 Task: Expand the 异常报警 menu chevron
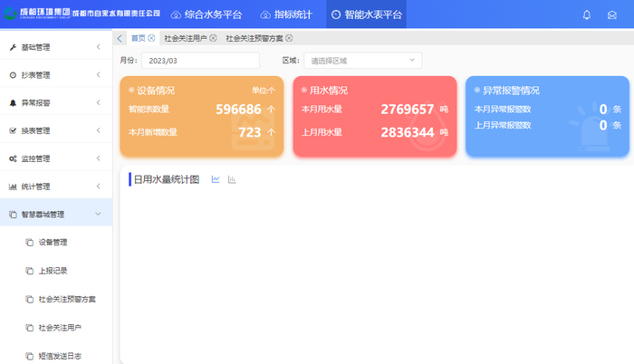pos(98,102)
